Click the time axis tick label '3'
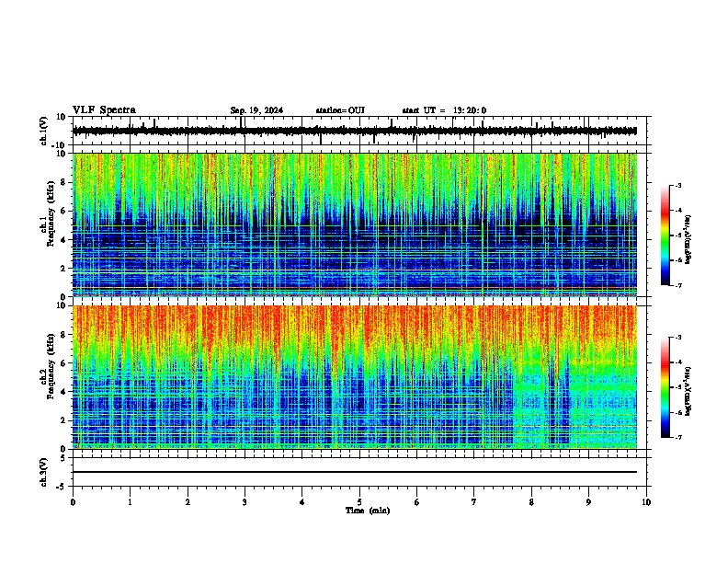The image size is (728, 563). point(245,502)
